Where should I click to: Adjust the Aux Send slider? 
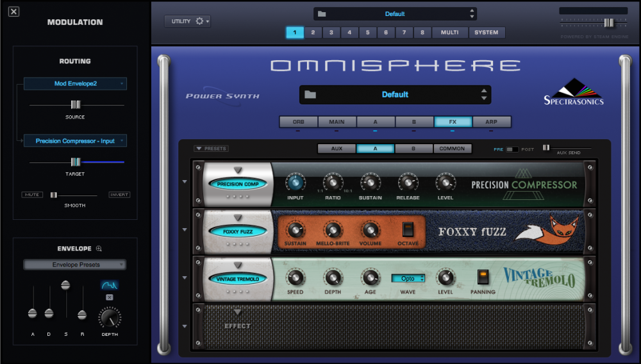(x=546, y=147)
